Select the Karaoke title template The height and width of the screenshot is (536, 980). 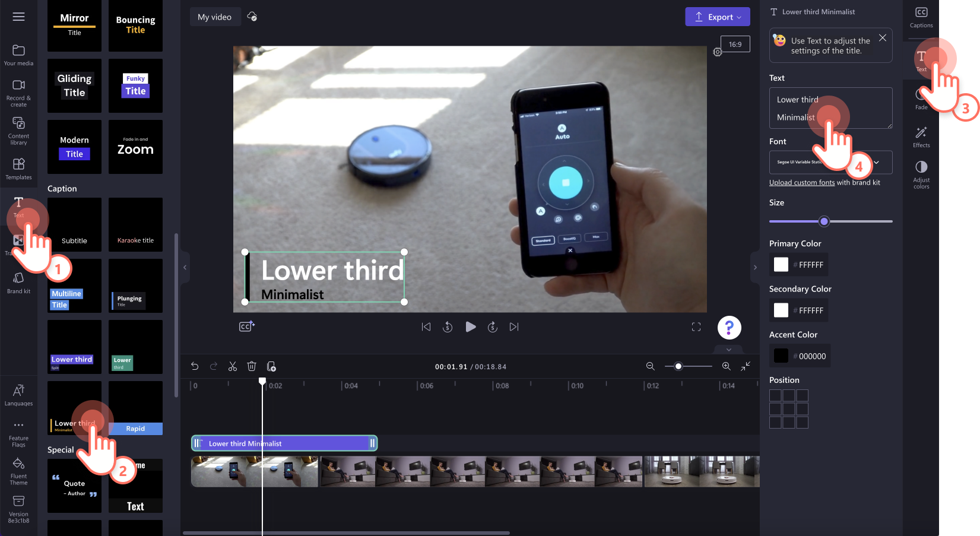135,224
